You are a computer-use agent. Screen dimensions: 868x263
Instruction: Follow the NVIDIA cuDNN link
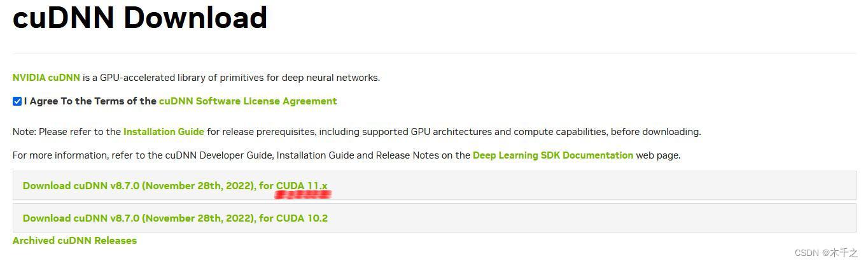pyautogui.click(x=46, y=78)
